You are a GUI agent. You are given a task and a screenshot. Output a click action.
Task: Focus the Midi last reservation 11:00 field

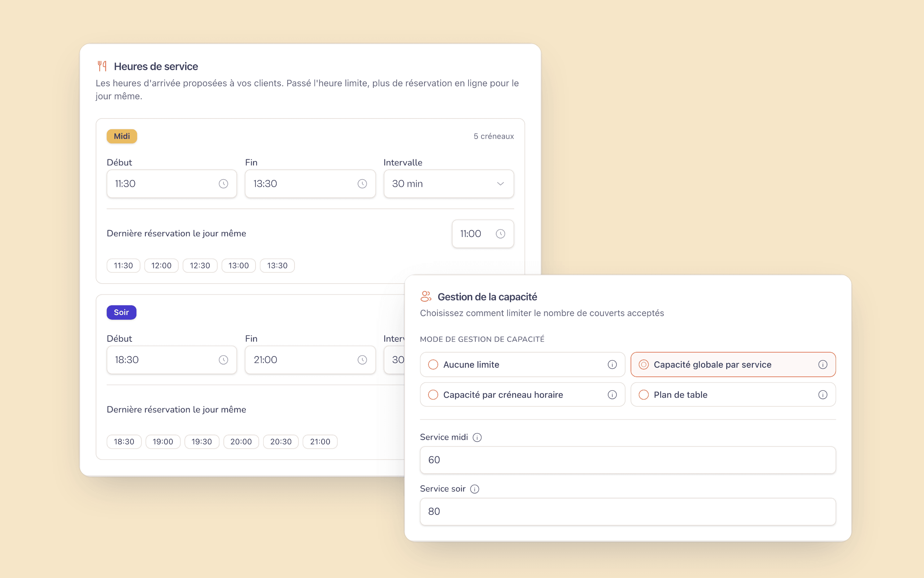(483, 234)
